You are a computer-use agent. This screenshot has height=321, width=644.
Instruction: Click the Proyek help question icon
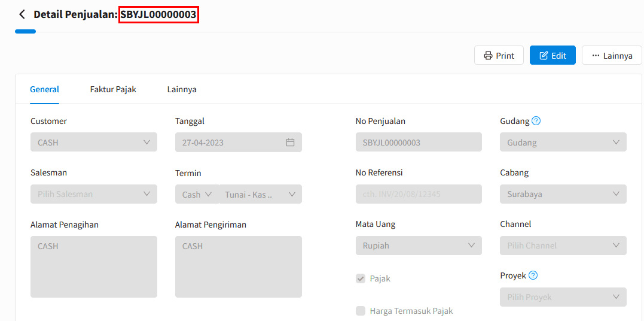pyautogui.click(x=533, y=275)
